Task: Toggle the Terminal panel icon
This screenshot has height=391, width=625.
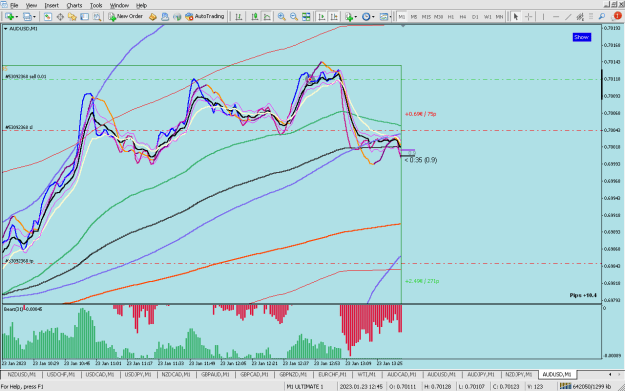Action: (85, 17)
